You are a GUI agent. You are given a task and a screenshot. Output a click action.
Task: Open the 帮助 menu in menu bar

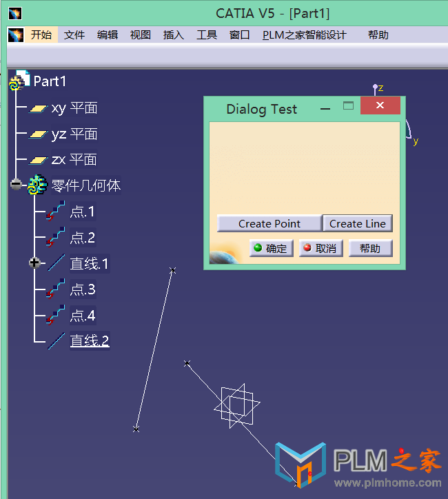[x=378, y=34]
